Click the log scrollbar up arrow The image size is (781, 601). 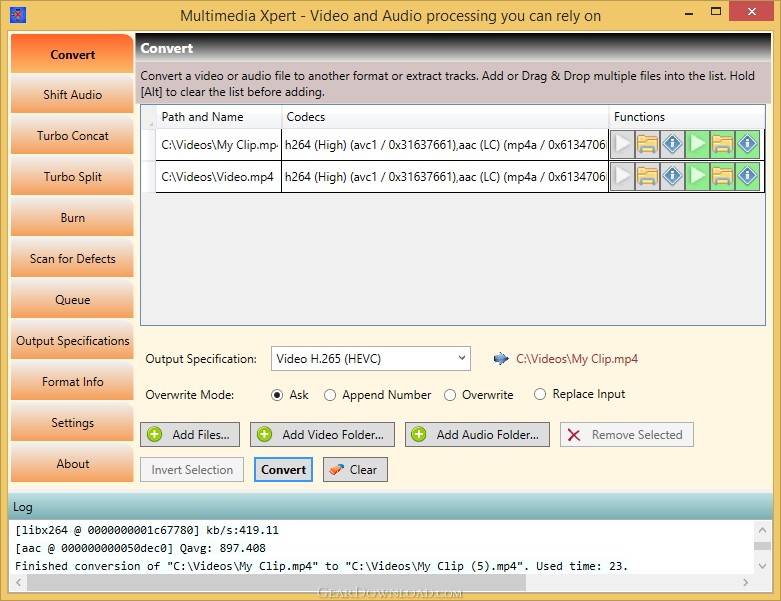coord(762,530)
